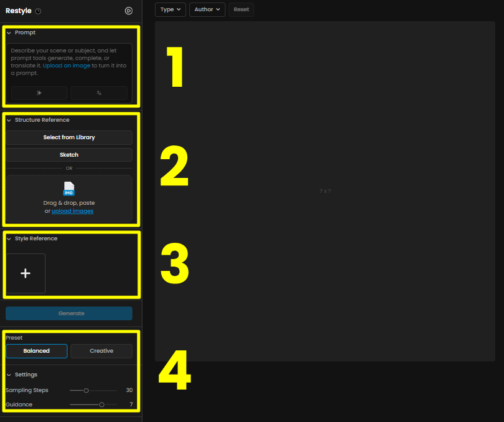Add a style reference with plus tile
This screenshot has width=504, height=422.
tap(26, 273)
